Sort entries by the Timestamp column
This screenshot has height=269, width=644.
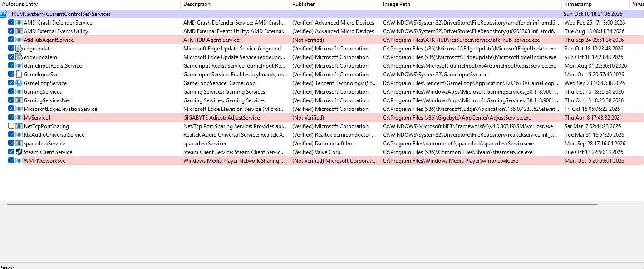click(596, 4)
